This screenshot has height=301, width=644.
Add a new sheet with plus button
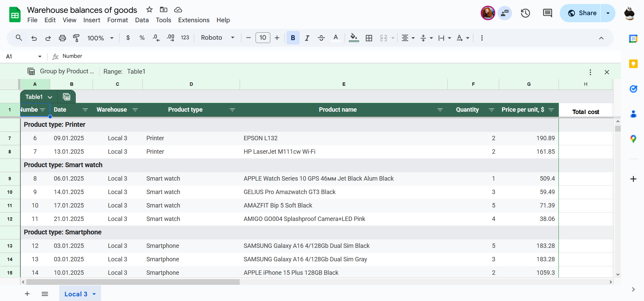coord(27,294)
